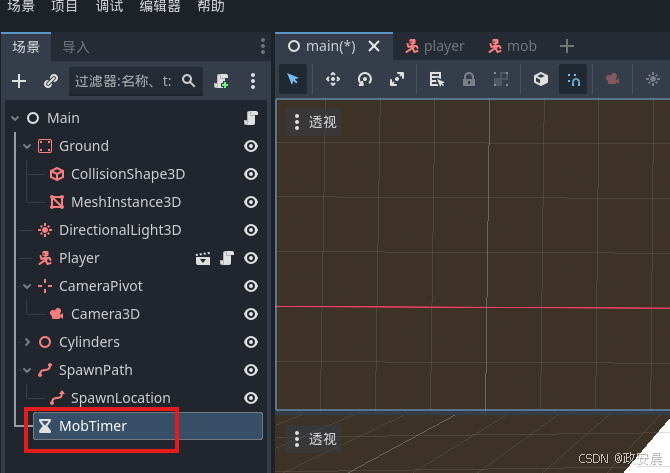The height and width of the screenshot is (473, 670).
Task: Open scene dock options three-dot menu
Action: click(262, 46)
